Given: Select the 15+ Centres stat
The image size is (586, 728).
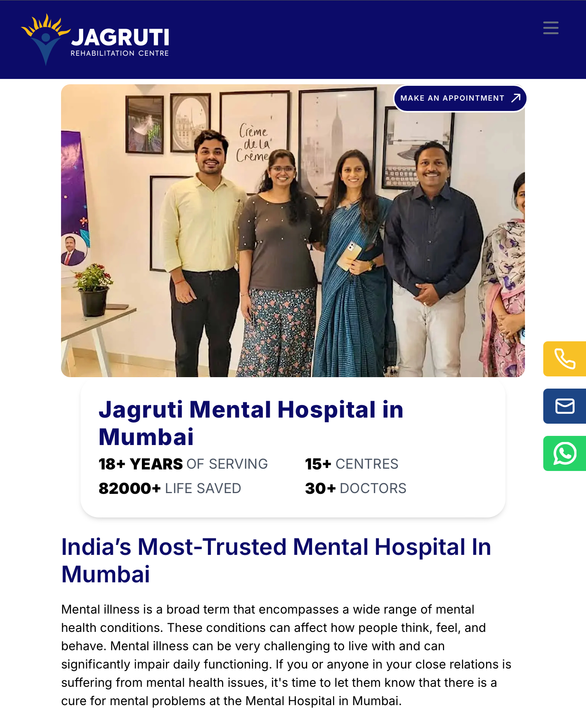Looking at the screenshot, I should [x=351, y=464].
